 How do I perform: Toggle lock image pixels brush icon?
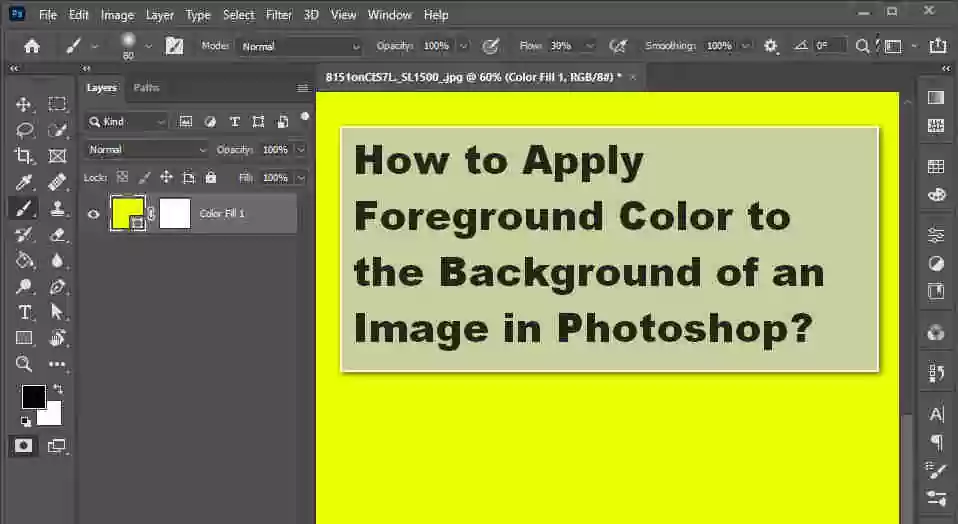144,178
